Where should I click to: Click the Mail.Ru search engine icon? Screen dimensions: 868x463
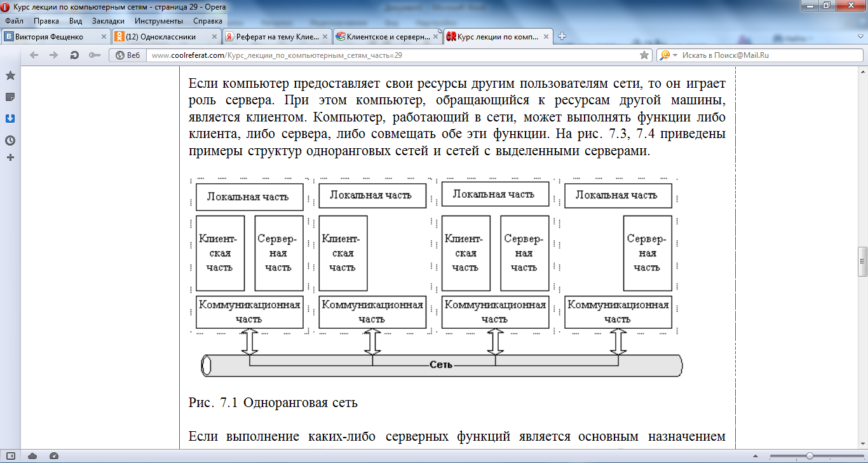[x=665, y=55]
